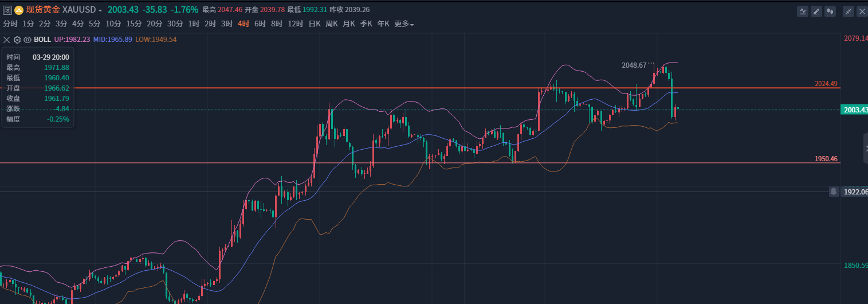Screen dimensions: 868x304
Task: Switch to the 1时 timeframe
Action: click(194, 24)
